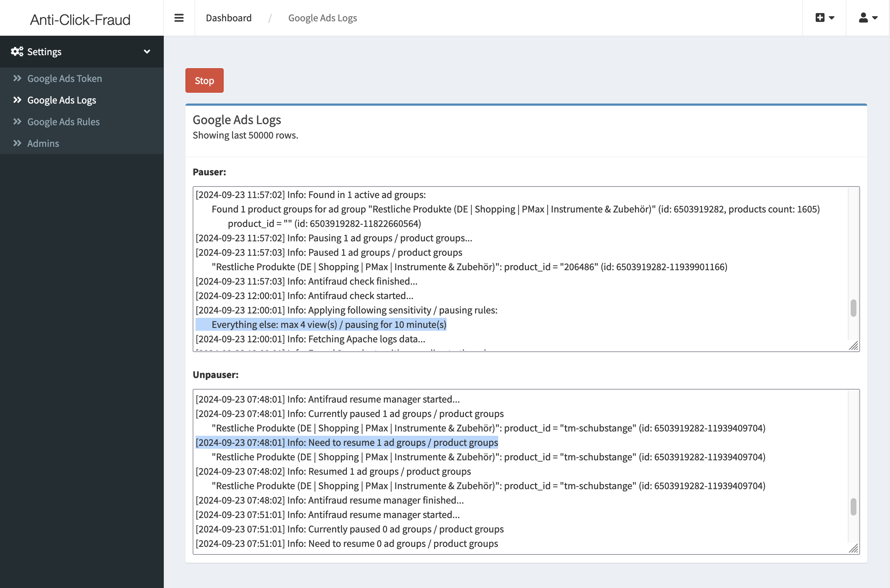This screenshot has height=588, width=890.
Task: Open Google Ads Token page
Action: click(65, 78)
